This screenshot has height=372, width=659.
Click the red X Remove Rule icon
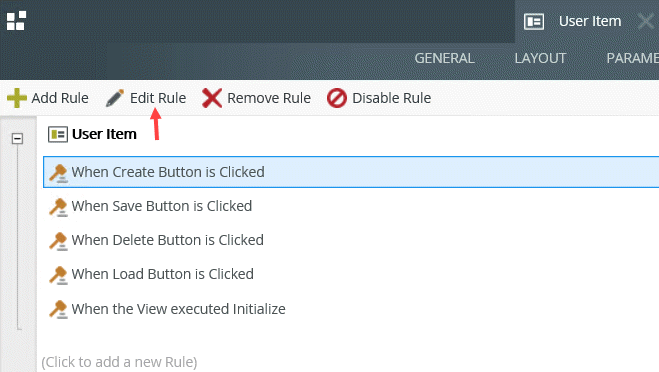(x=212, y=98)
